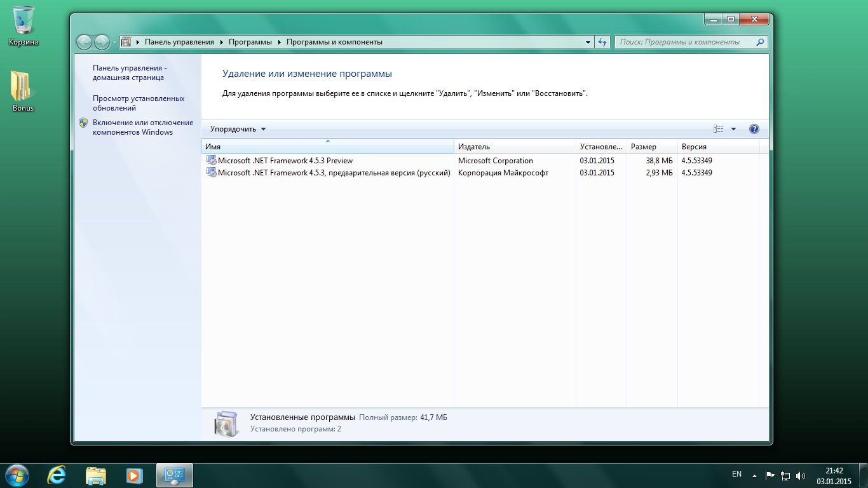
Task: Open Help with the question mark icon
Action: pos(754,129)
